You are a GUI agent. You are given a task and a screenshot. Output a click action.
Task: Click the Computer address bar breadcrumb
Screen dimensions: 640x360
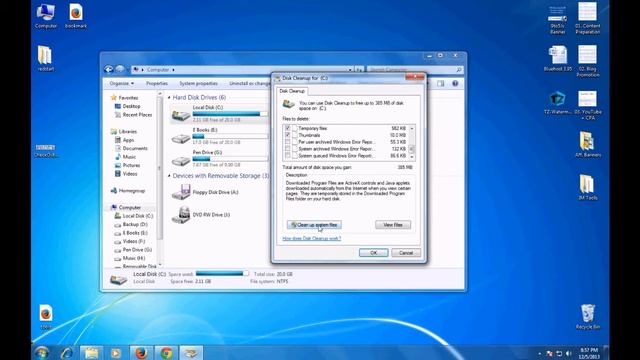pyautogui.click(x=158, y=70)
